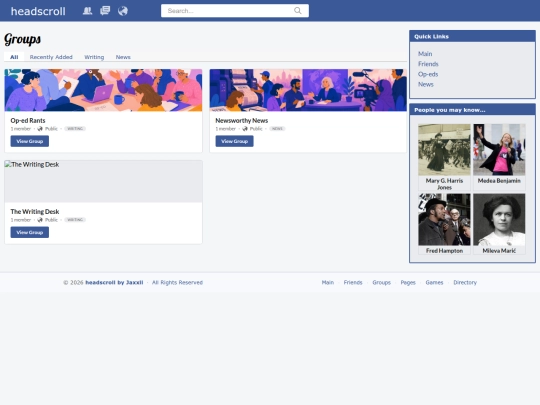Open Mary G. Harris Jones photo

click(x=444, y=150)
